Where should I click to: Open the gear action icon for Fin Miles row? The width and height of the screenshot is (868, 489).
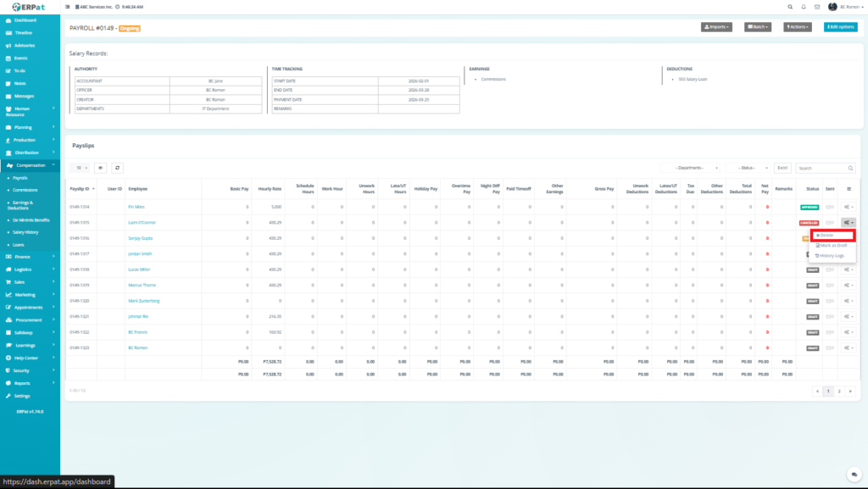click(848, 207)
